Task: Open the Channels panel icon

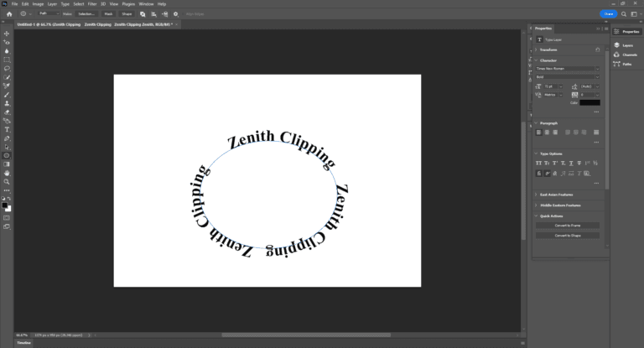Action: point(616,55)
